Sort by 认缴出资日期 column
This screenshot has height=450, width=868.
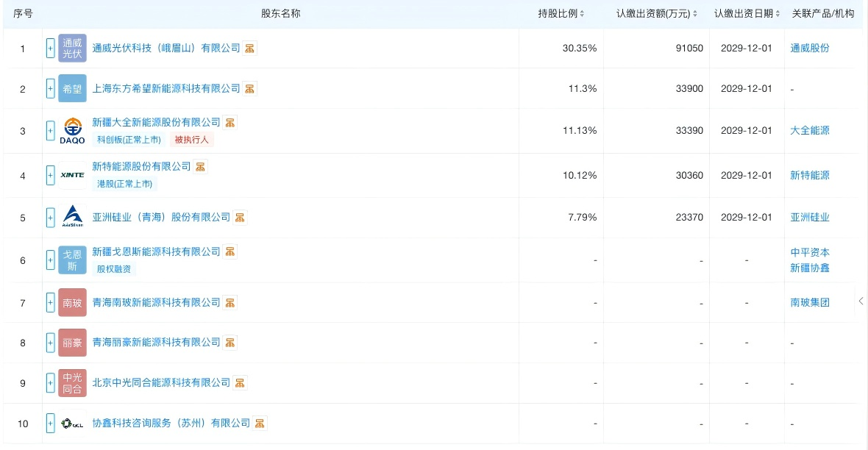[x=778, y=14]
